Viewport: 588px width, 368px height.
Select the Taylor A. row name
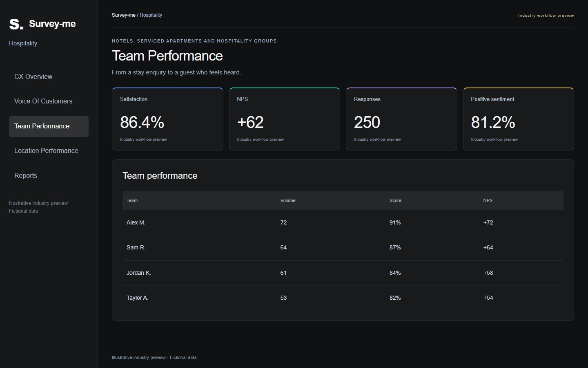click(137, 298)
